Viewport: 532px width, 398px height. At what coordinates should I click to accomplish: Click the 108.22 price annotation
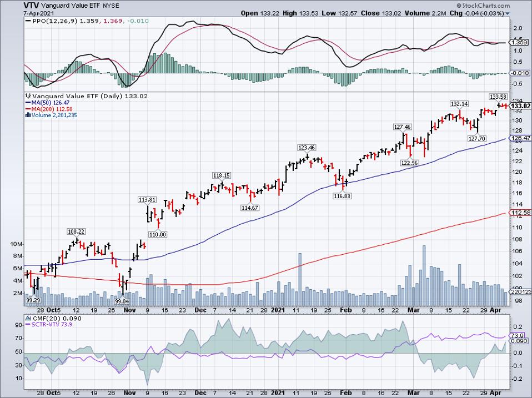[x=76, y=231]
